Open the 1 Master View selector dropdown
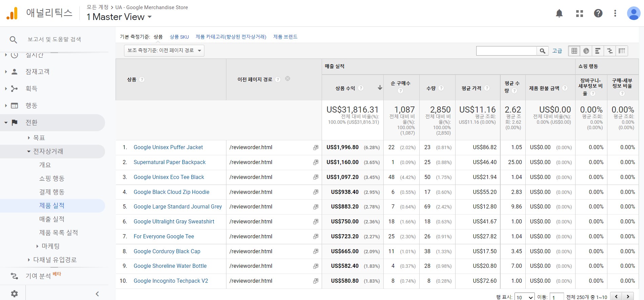The height and width of the screenshot is (300, 644). point(119,17)
